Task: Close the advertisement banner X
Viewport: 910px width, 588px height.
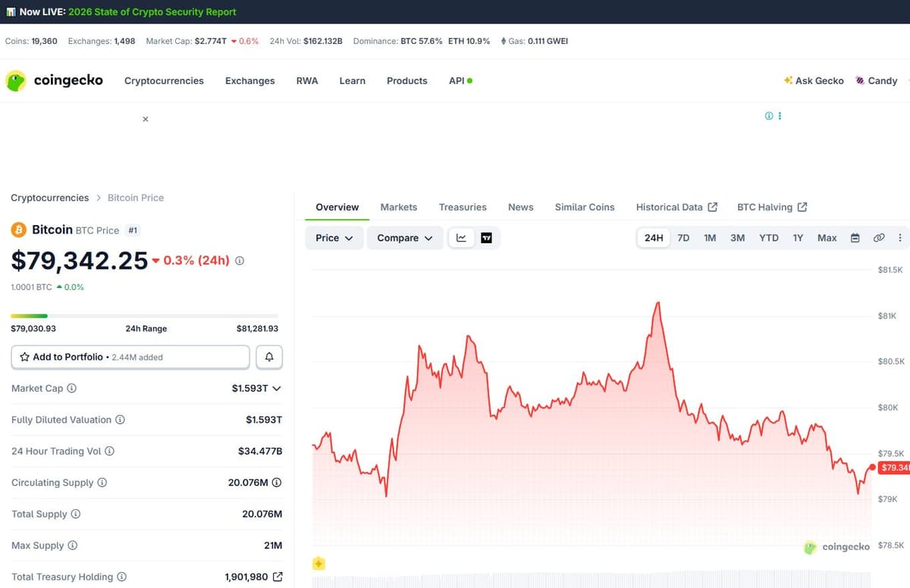Action: [x=146, y=119]
